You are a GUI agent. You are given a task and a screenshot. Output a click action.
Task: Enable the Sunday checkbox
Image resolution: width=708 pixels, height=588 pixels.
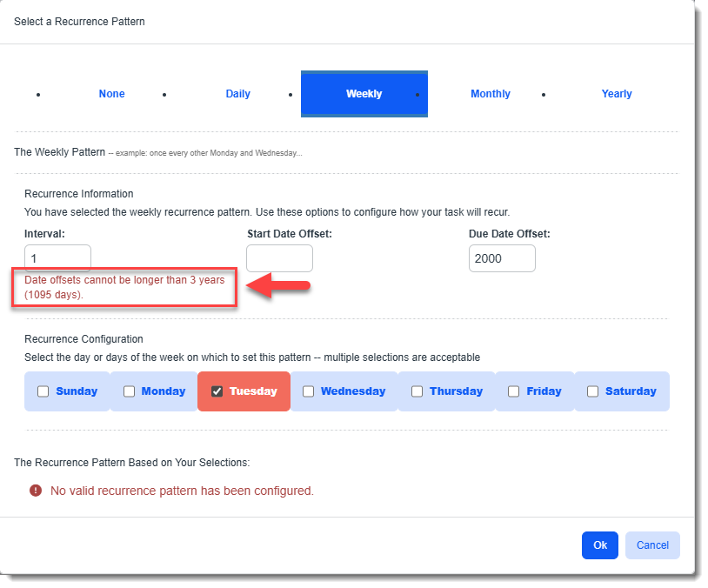[x=43, y=391]
